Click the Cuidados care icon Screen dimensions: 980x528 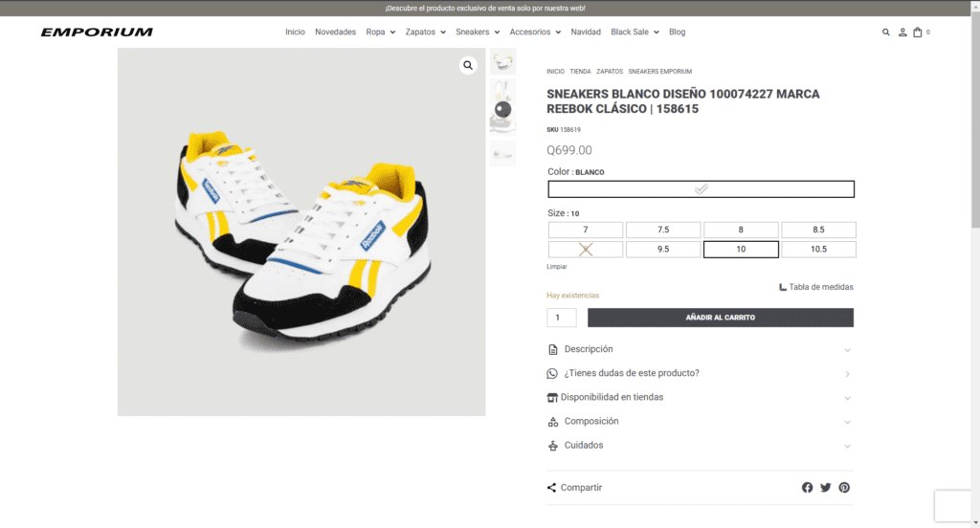[552, 446]
